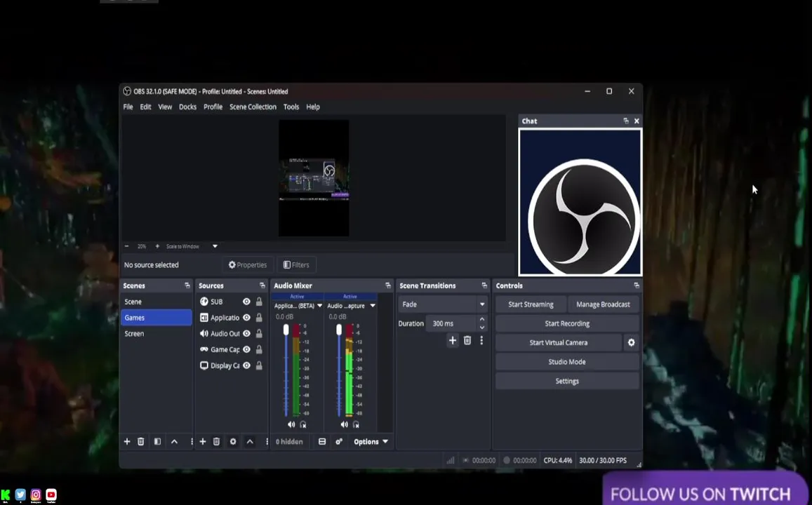
Task: Move the scene up using the Scenes arrow
Action: coord(175,442)
